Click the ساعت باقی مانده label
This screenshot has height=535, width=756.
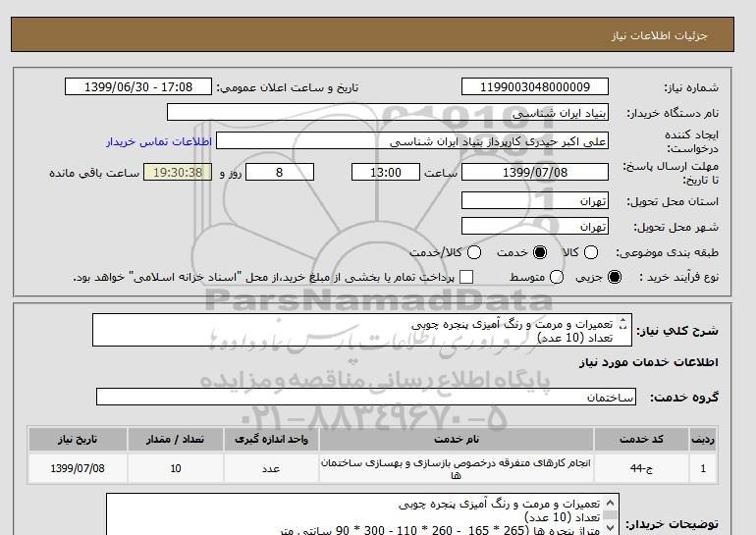(x=94, y=173)
